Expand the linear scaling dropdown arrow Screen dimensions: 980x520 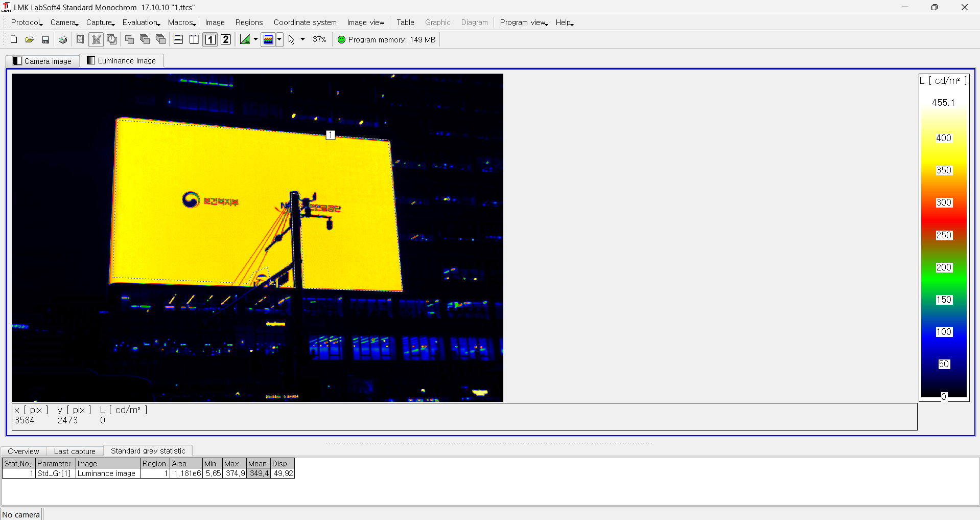(255, 40)
